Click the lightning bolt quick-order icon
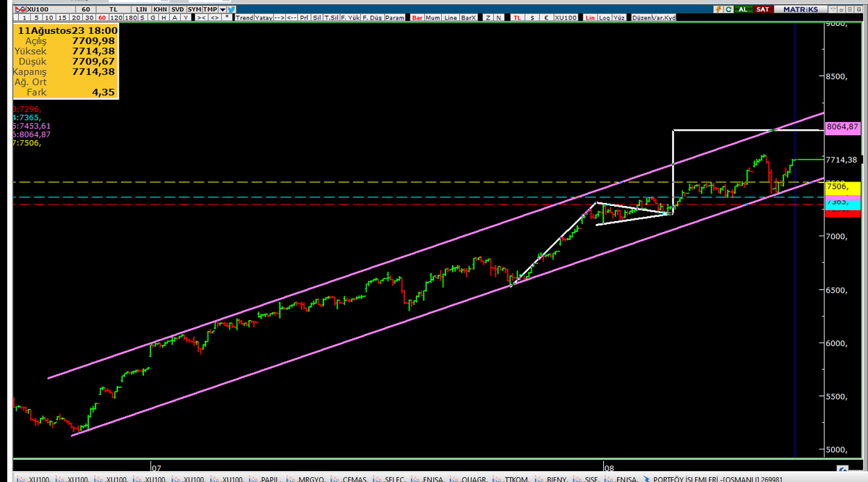This screenshot has height=482, width=868. pos(718,9)
